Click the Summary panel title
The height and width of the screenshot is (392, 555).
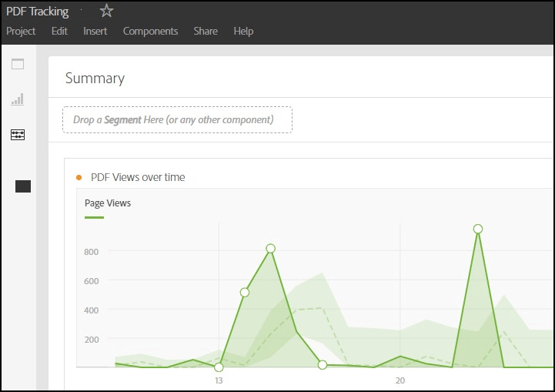click(x=95, y=79)
